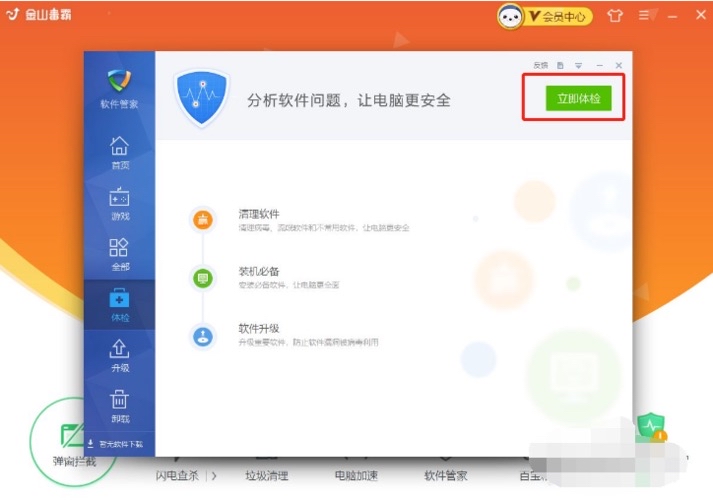Open the 首页 home sidebar icon
Viewport: 713px width, 500px height.
coord(120,153)
